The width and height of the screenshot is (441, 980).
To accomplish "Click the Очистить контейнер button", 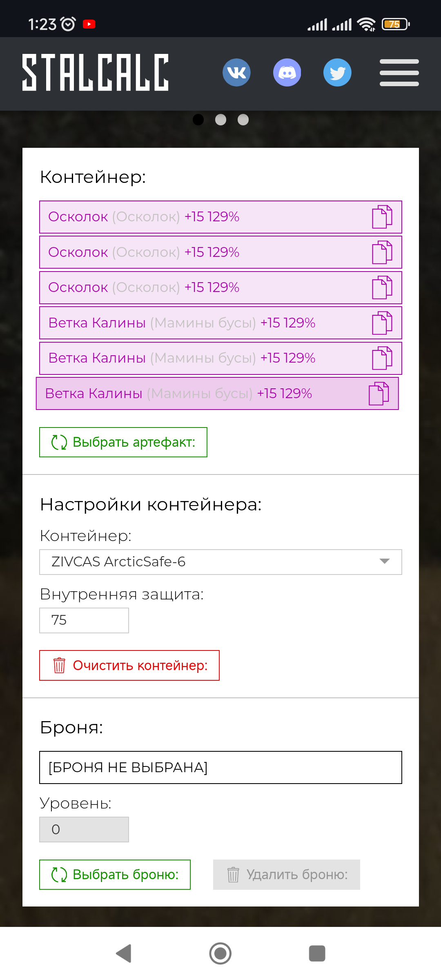I will pos(129,665).
